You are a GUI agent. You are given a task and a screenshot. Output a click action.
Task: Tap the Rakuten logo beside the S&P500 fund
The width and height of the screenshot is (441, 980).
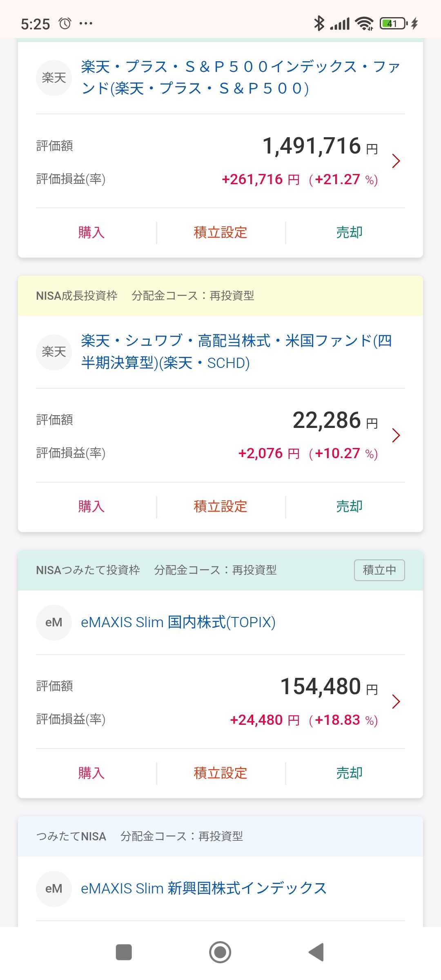click(x=54, y=78)
